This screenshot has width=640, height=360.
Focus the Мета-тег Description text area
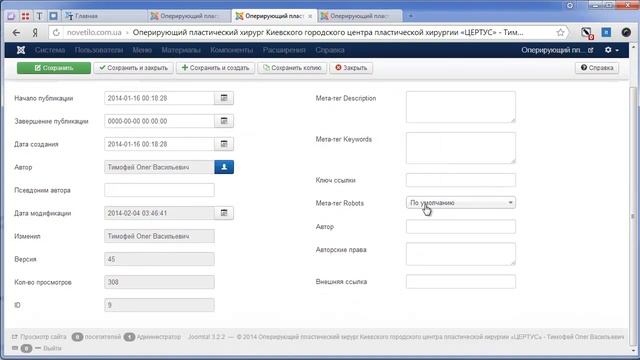point(461,107)
